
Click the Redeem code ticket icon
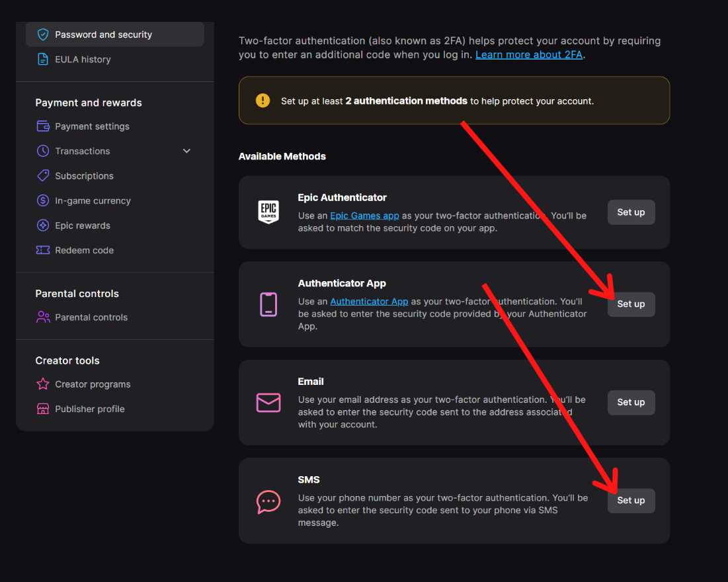tap(43, 250)
